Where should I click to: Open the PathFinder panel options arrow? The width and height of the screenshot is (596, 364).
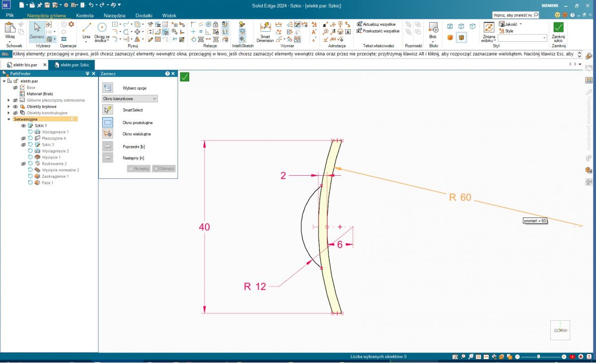click(87, 73)
